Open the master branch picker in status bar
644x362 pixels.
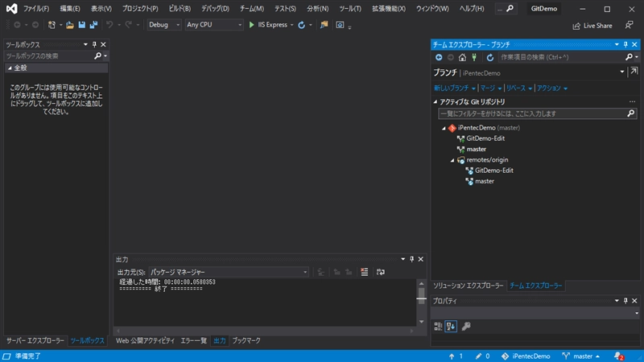580,356
